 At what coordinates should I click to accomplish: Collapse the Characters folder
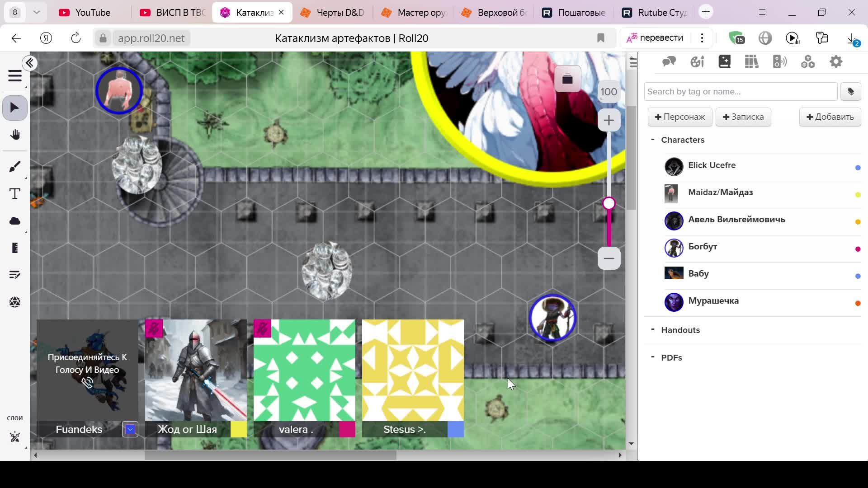pyautogui.click(x=652, y=140)
